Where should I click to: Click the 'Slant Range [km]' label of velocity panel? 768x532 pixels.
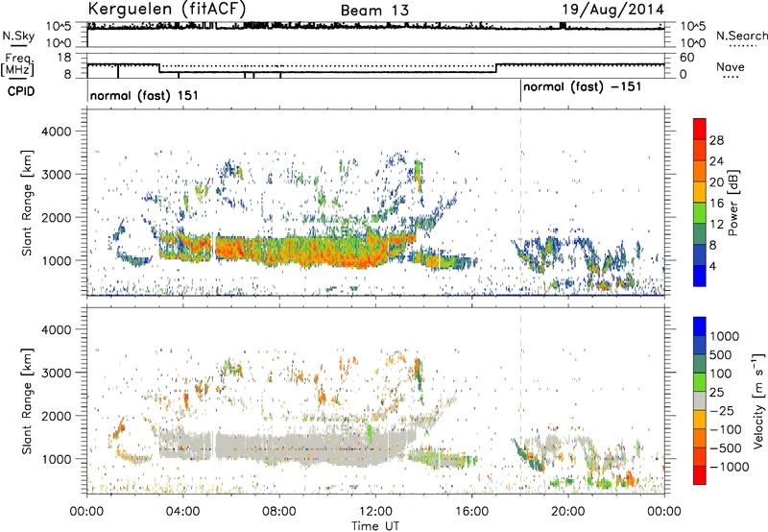[x=27, y=401]
